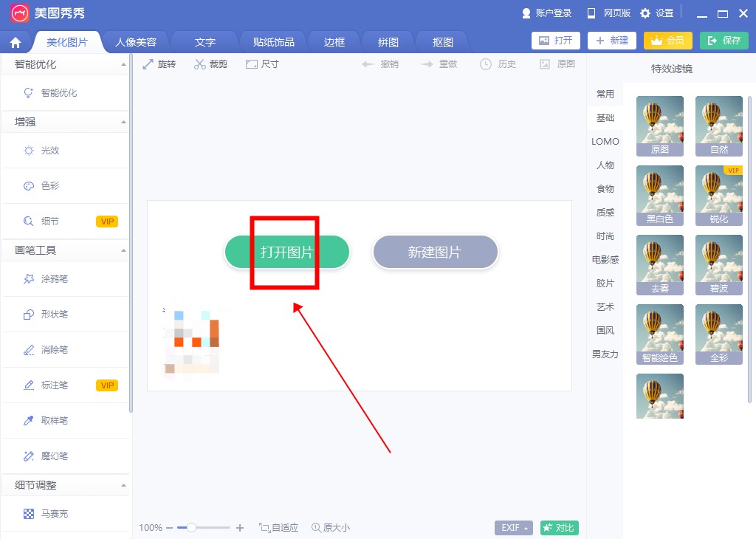Select 基础 filter category
This screenshot has width=756, height=539.
[x=605, y=117]
